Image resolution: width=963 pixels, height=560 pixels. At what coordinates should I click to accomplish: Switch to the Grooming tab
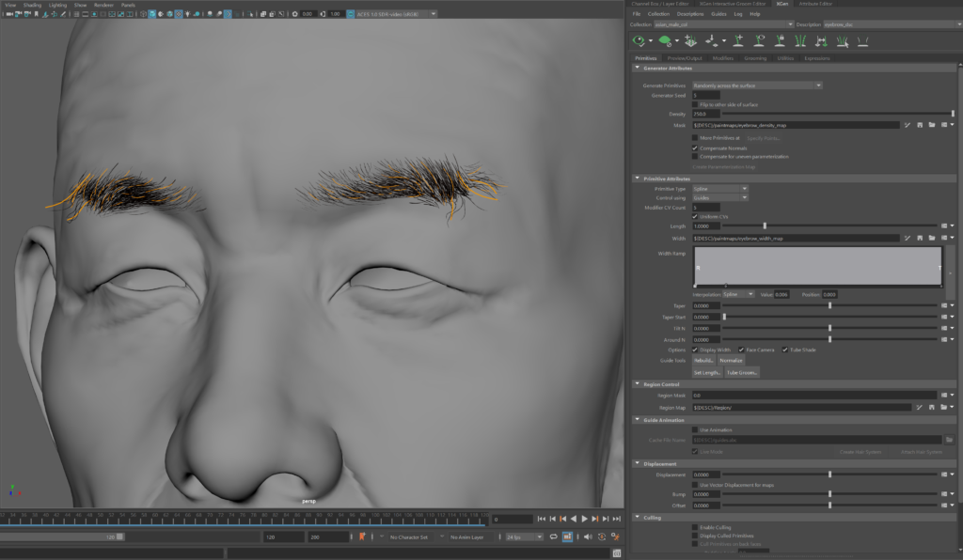pyautogui.click(x=754, y=58)
